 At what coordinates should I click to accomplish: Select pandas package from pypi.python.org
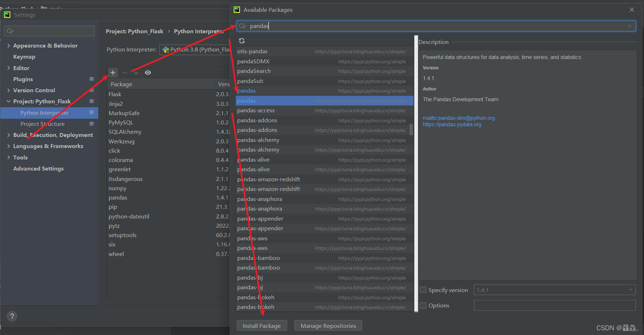(325, 91)
